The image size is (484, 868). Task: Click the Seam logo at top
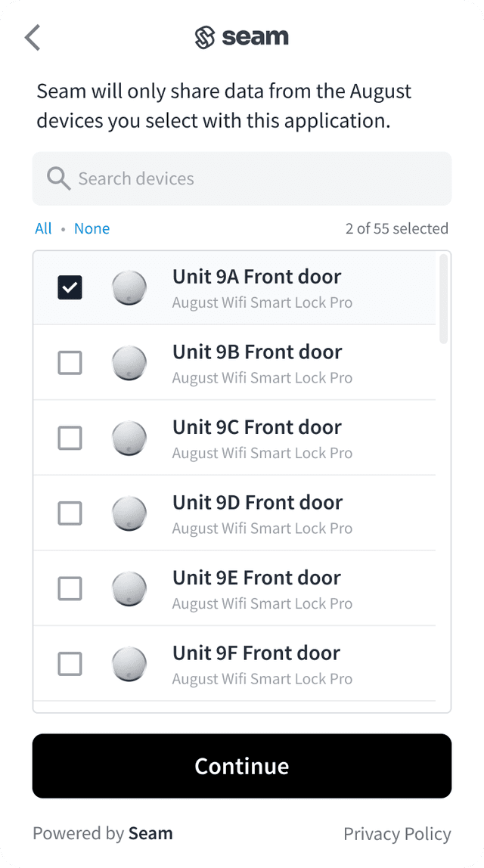click(241, 37)
